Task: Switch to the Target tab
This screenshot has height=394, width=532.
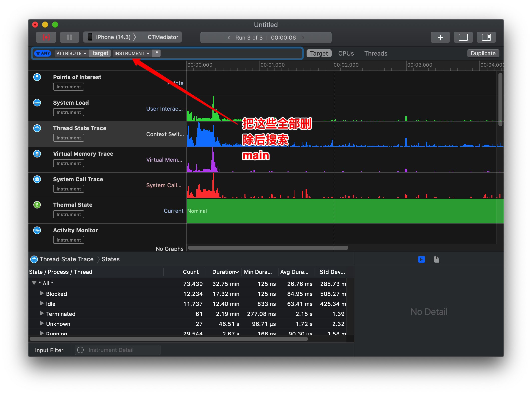Action: click(319, 53)
